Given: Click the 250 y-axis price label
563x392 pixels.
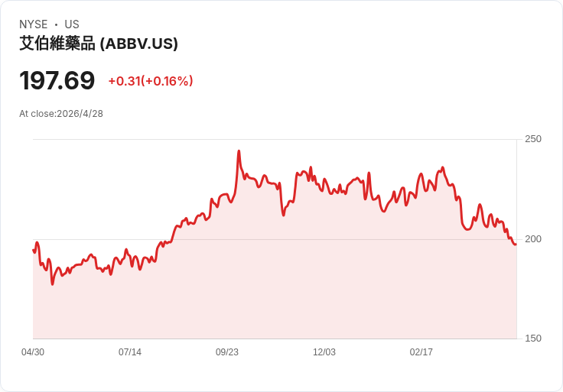Looking at the screenshot, I should pyautogui.click(x=533, y=139).
